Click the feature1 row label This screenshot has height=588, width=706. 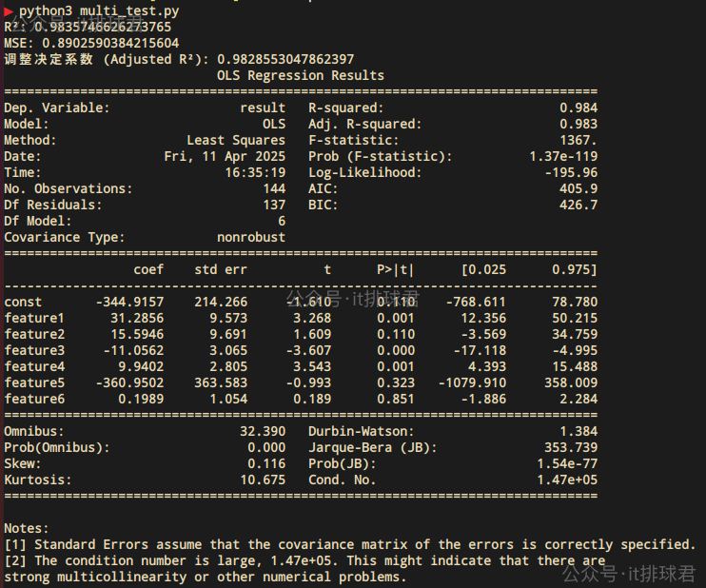34,318
